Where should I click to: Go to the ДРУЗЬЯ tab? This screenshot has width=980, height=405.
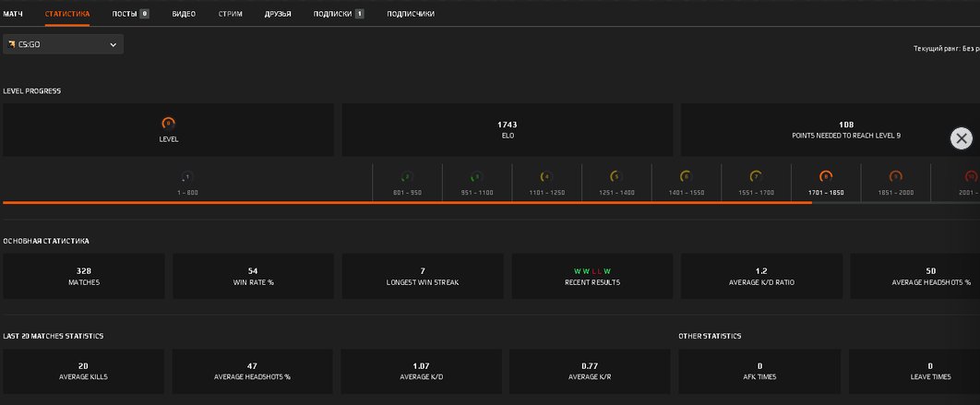278,14
